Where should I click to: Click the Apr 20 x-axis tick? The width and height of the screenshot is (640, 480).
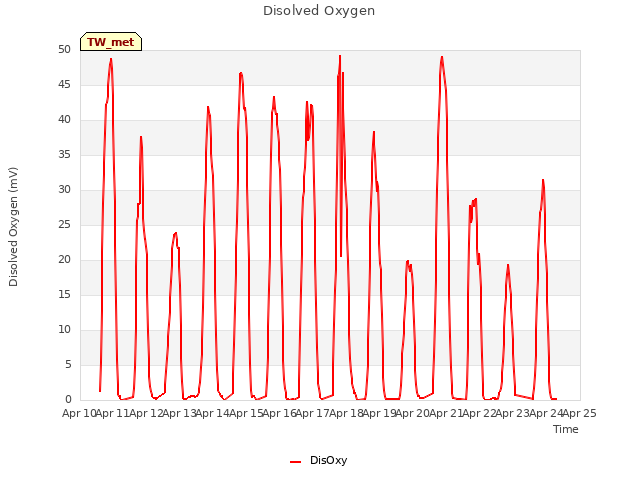click(413, 413)
